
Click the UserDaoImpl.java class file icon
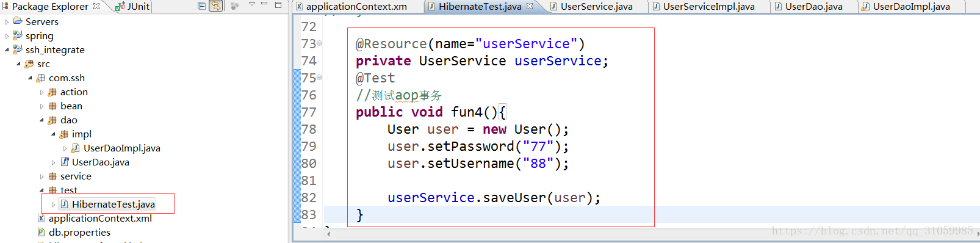click(x=76, y=148)
